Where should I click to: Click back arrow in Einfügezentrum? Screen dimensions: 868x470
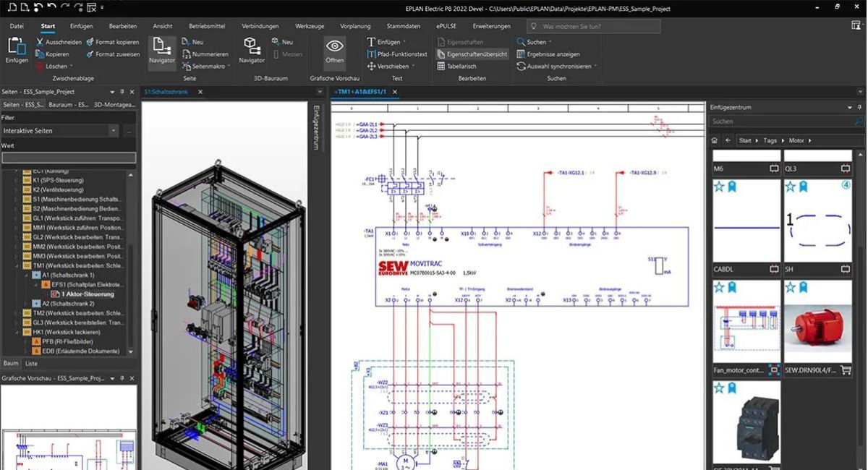click(x=728, y=140)
